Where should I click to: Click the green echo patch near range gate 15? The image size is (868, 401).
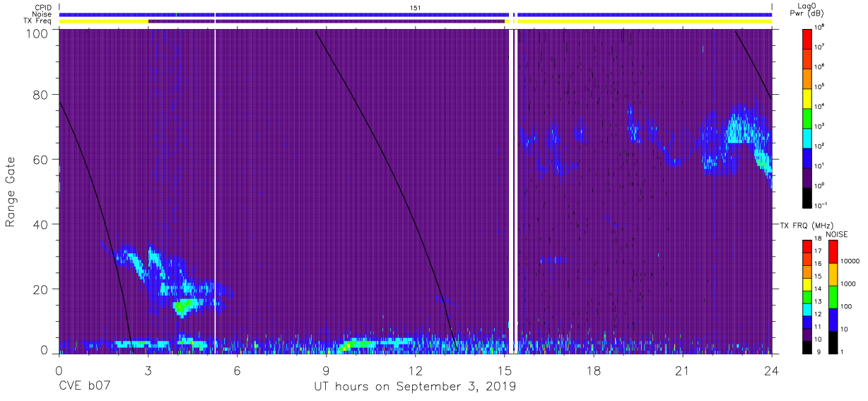[x=186, y=306]
